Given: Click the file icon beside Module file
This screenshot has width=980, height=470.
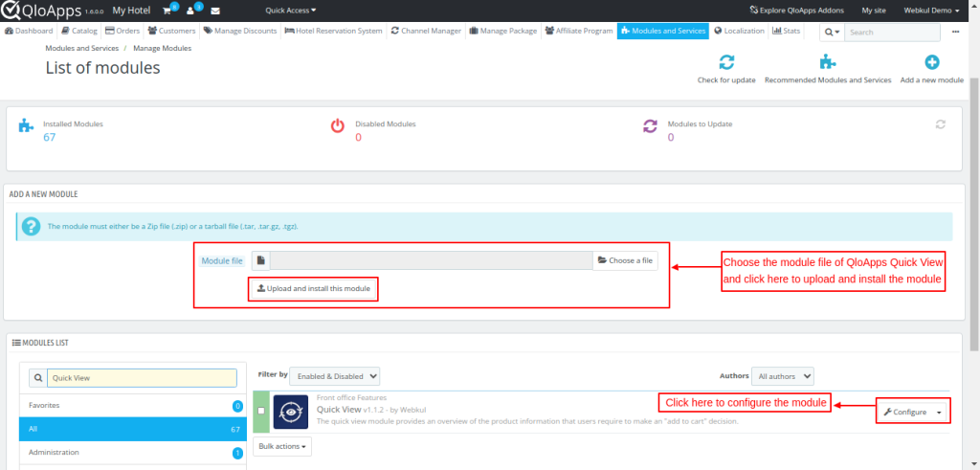Looking at the screenshot, I should 260,260.
